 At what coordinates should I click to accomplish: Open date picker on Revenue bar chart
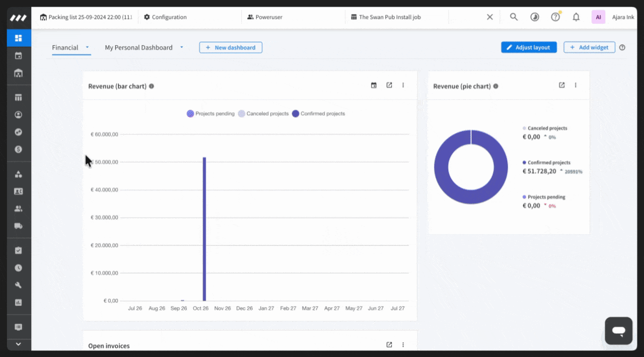(374, 85)
